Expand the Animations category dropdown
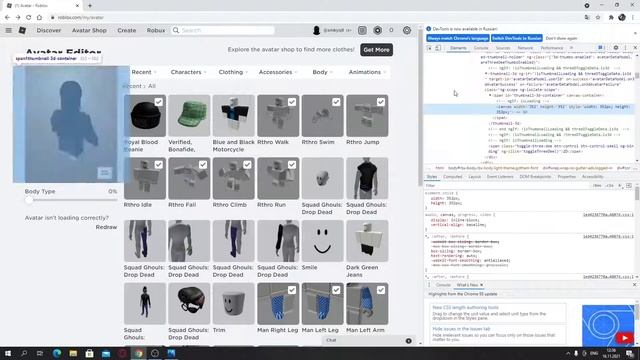This screenshot has width=640, height=360. pyautogui.click(x=367, y=72)
